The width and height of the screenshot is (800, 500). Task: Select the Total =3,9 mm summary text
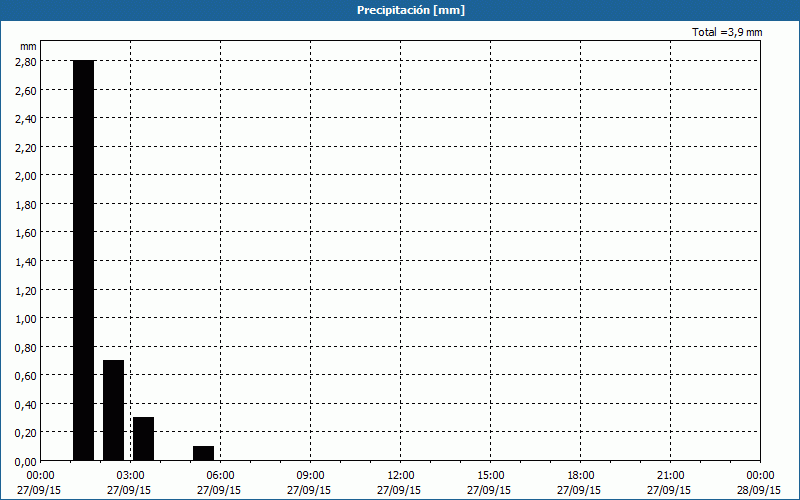pyautogui.click(x=727, y=32)
